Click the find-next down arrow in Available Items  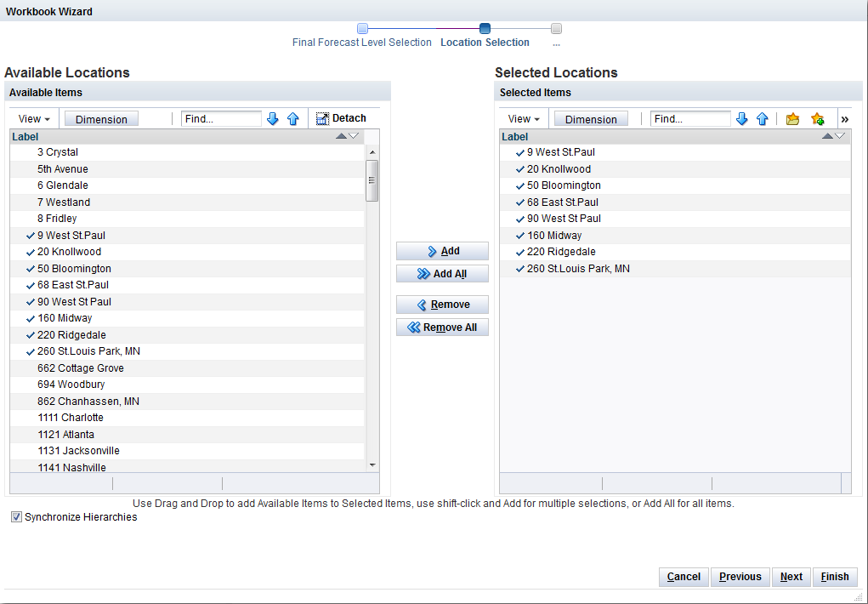tap(272, 118)
